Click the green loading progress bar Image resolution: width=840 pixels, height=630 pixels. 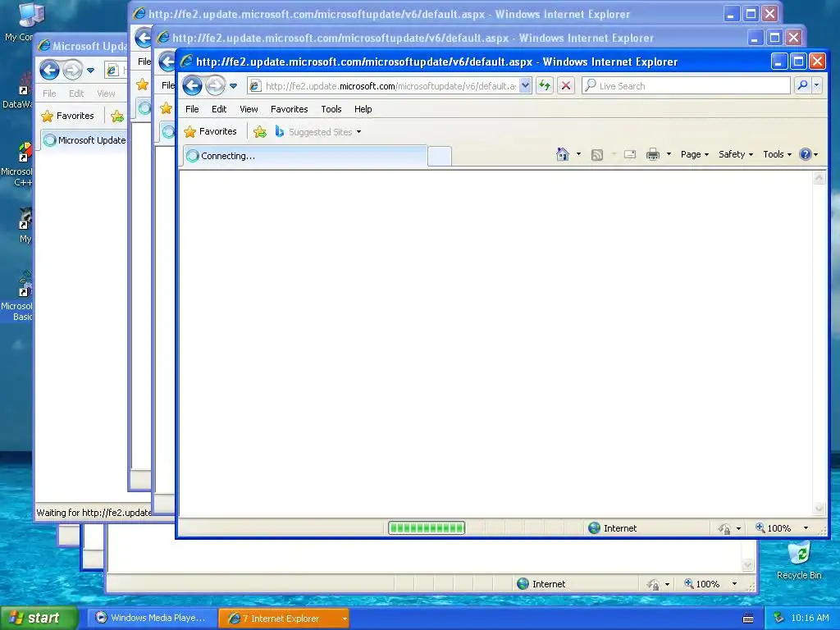pyautogui.click(x=427, y=528)
